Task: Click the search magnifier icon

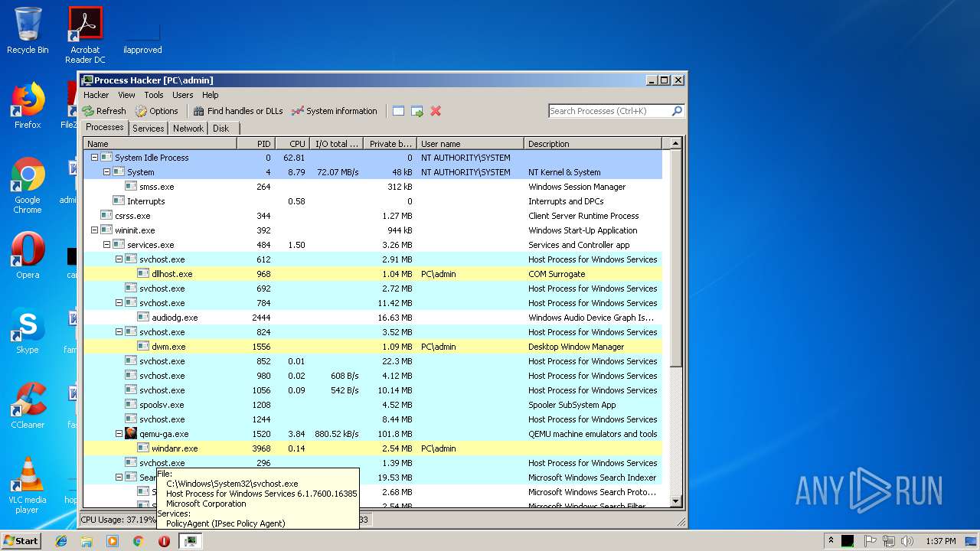Action: (x=677, y=111)
